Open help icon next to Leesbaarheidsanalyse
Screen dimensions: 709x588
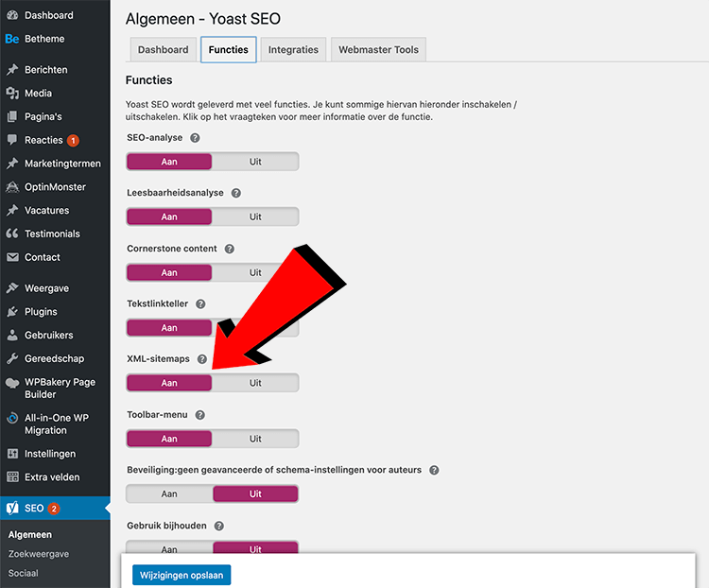[236, 193]
